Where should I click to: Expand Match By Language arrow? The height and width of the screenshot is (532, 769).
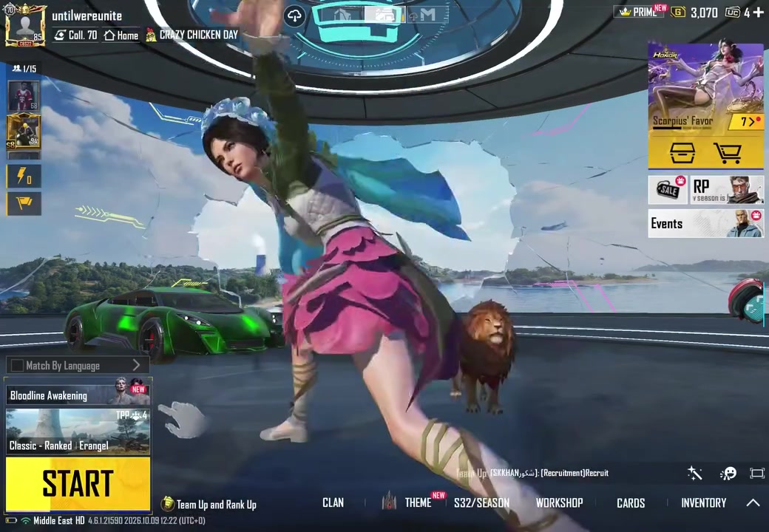(x=136, y=365)
